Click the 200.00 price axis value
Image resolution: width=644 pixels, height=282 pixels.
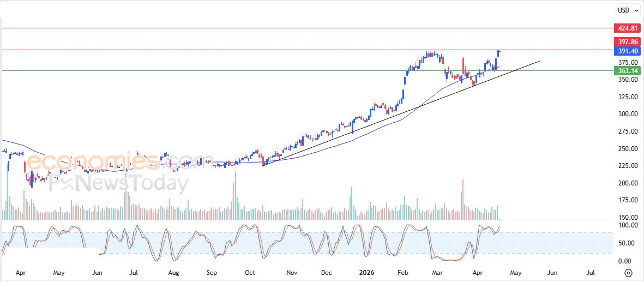(x=628, y=183)
